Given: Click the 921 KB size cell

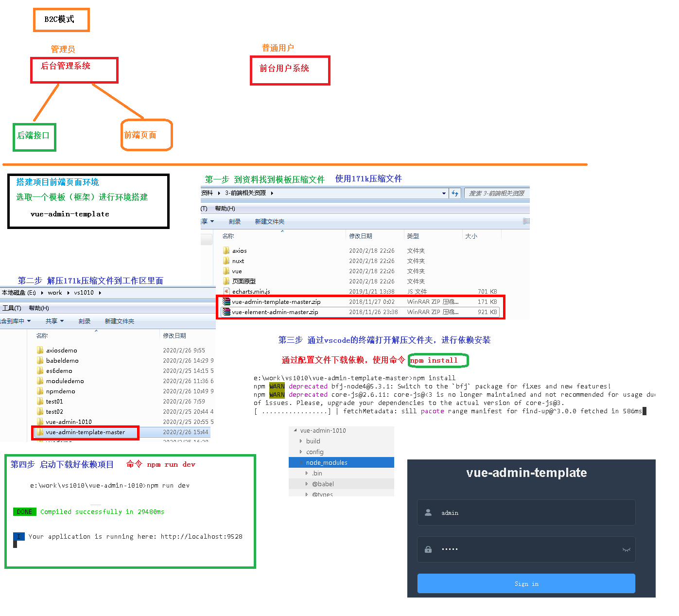Looking at the screenshot, I should (x=487, y=312).
